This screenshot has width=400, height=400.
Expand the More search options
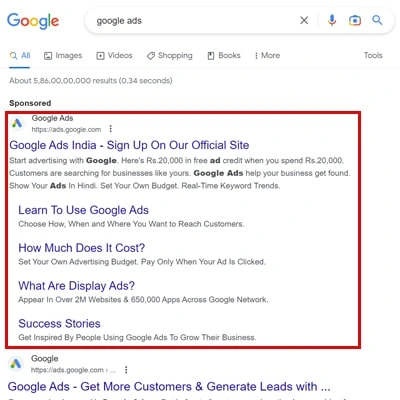click(x=267, y=56)
